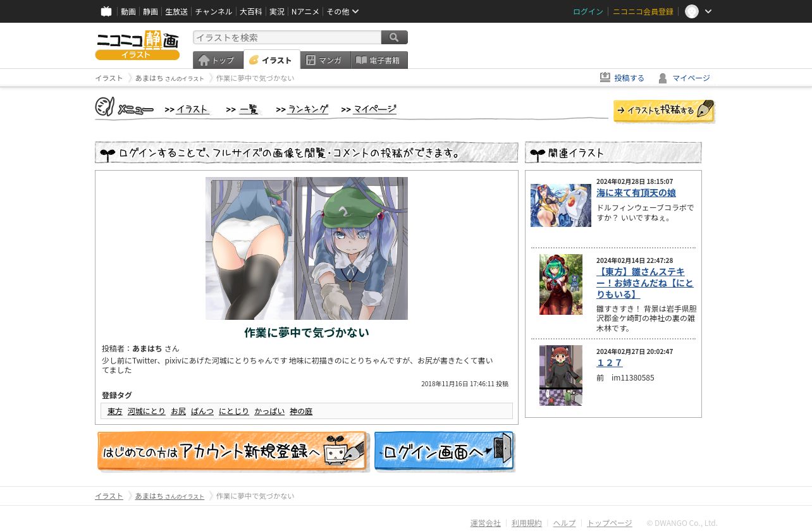Image resolution: width=812 pixels, height=531 pixels.
Task: Click the 神の庭 tag
Action: [301, 412]
